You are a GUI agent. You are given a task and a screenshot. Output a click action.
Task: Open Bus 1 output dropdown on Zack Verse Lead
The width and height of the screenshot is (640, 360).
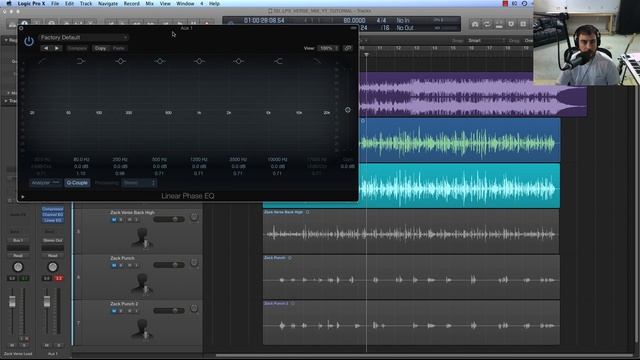tap(18, 240)
